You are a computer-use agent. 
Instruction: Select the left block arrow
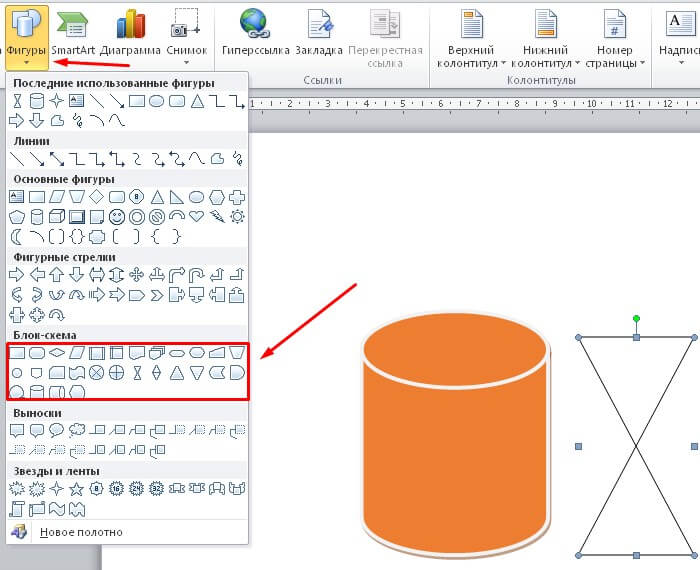(37, 275)
